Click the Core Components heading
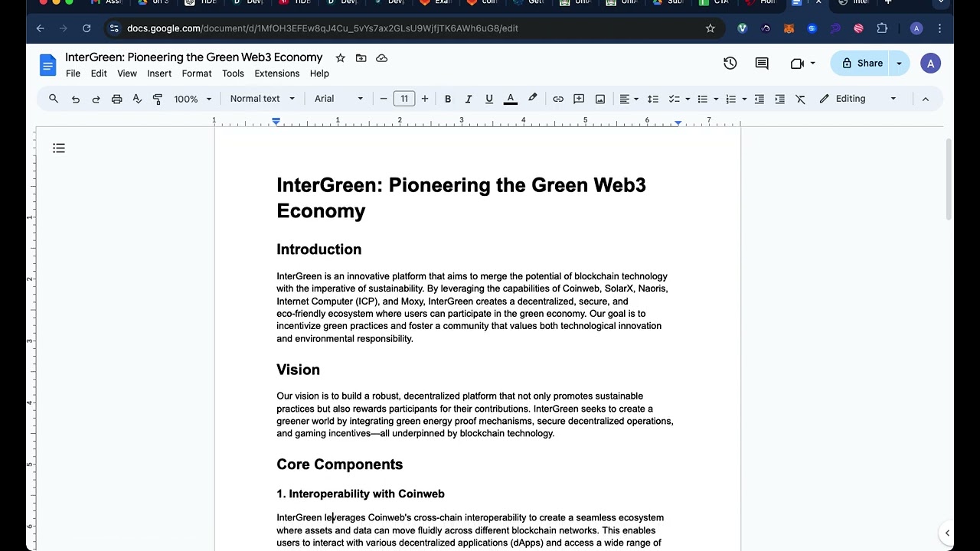This screenshot has width=980, height=551. 339,465
